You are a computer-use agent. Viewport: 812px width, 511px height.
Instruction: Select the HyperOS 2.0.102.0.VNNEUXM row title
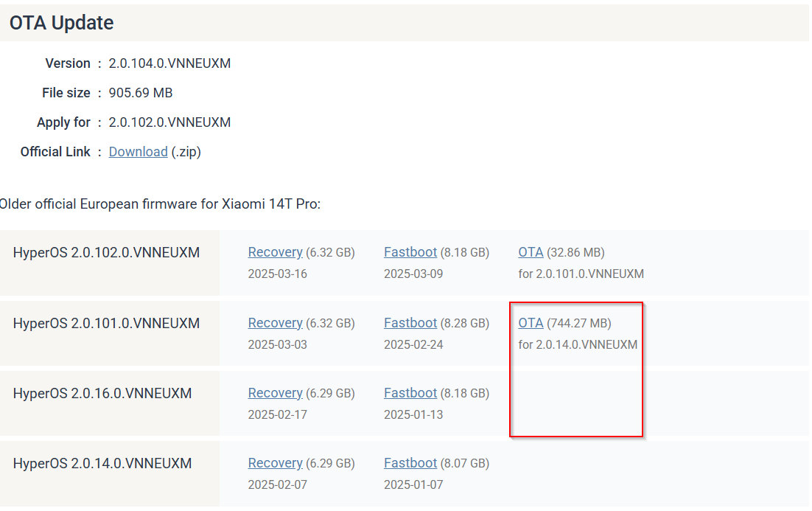[x=106, y=253]
